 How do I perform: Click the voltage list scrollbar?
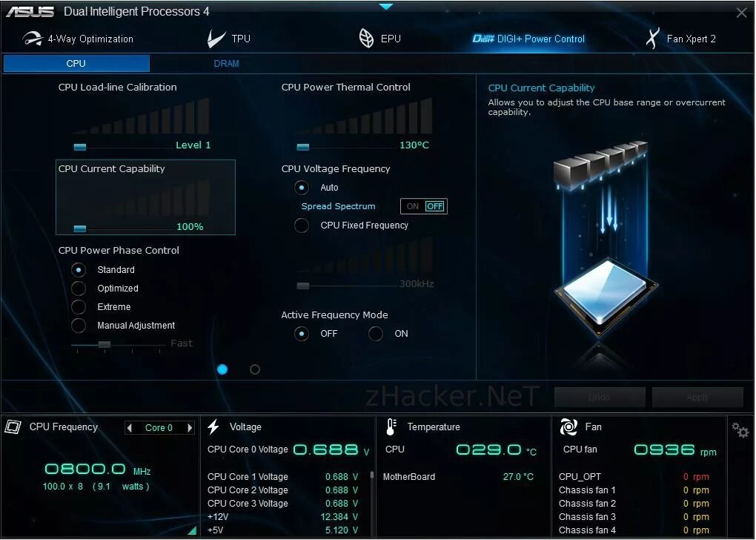[x=372, y=475]
